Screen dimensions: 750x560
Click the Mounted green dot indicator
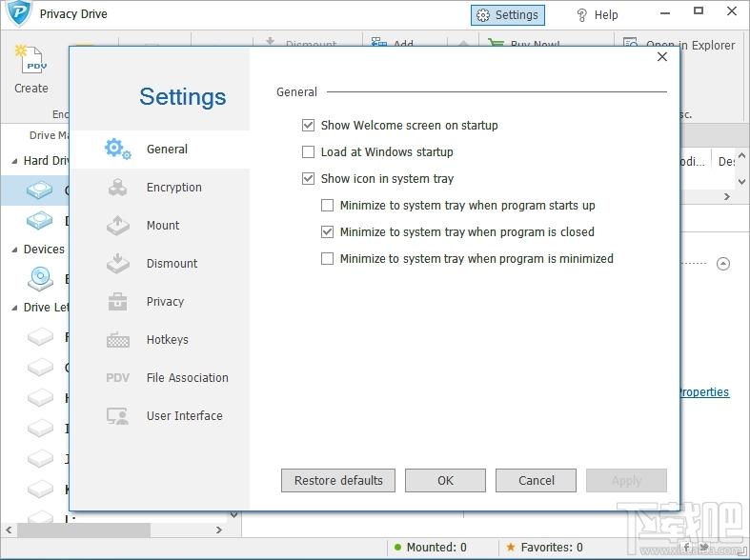[x=397, y=547]
